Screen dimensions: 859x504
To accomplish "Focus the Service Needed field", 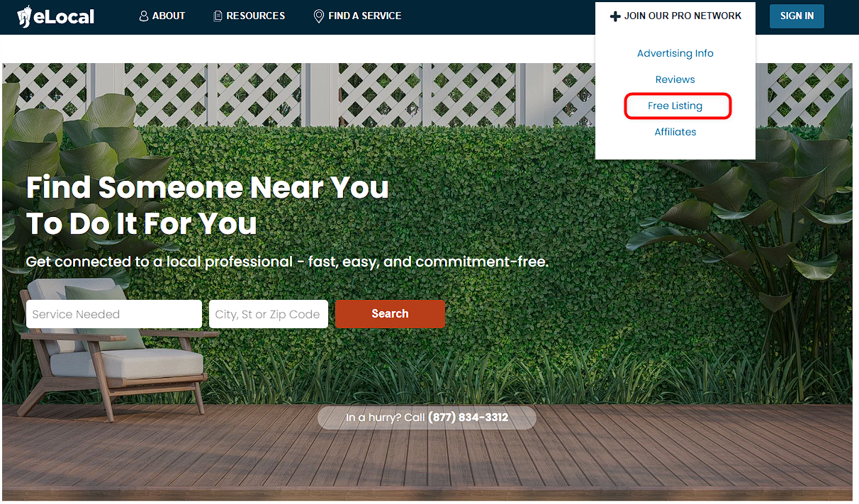I will [114, 314].
